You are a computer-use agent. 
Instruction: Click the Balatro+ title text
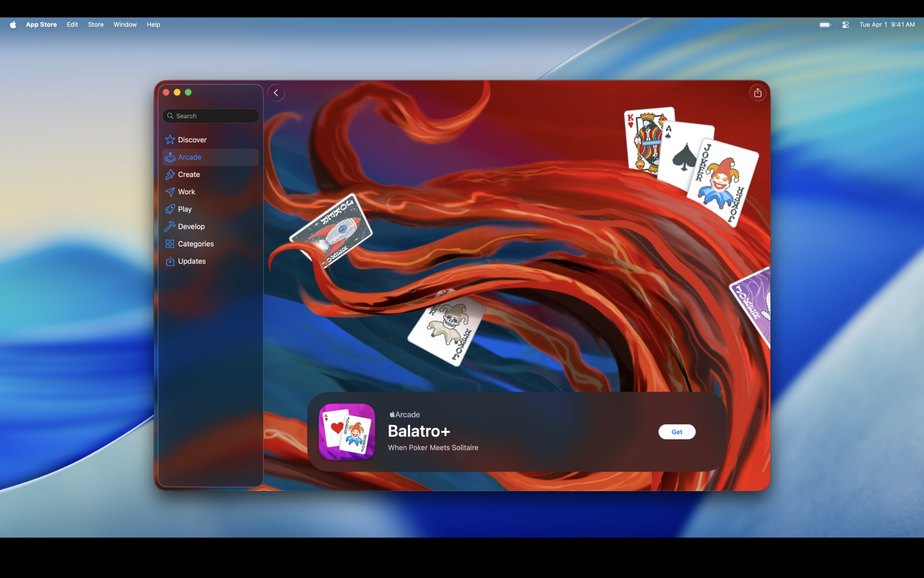click(x=419, y=431)
